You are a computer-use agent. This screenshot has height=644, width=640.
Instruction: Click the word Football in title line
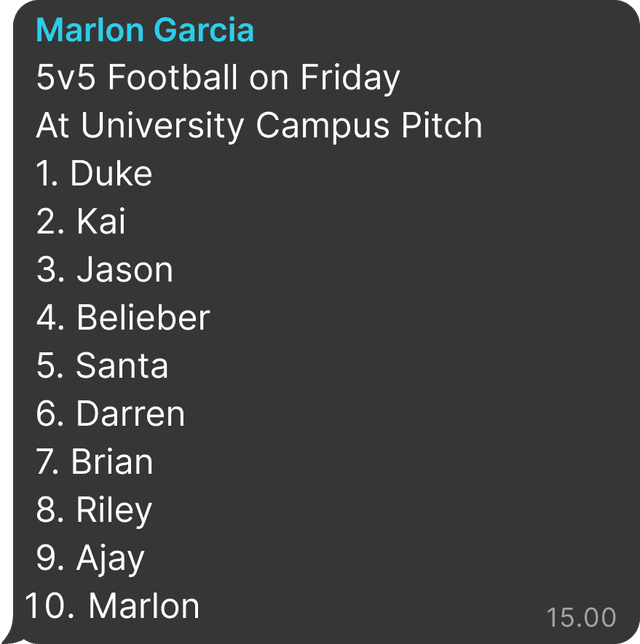click(x=173, y=77)
